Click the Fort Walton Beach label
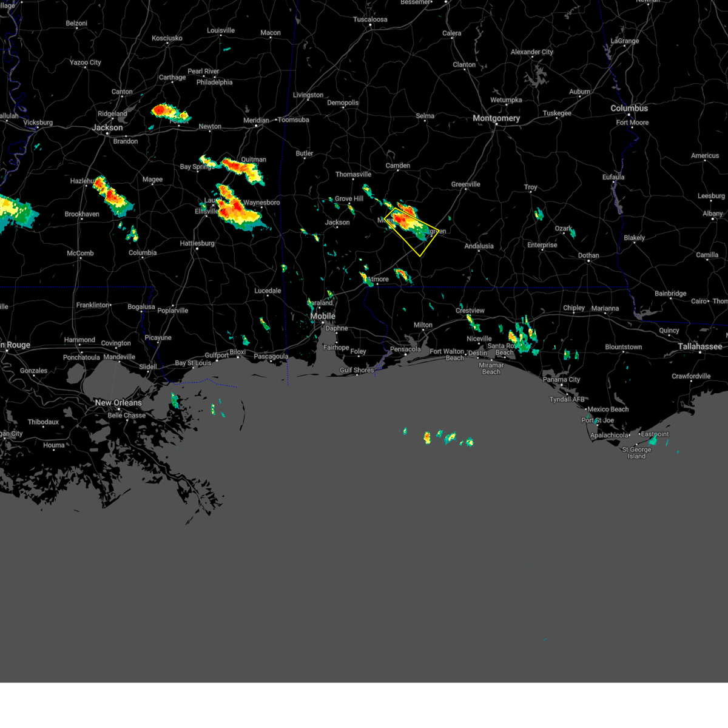The image size is (728, 728). tap(447, 355)
